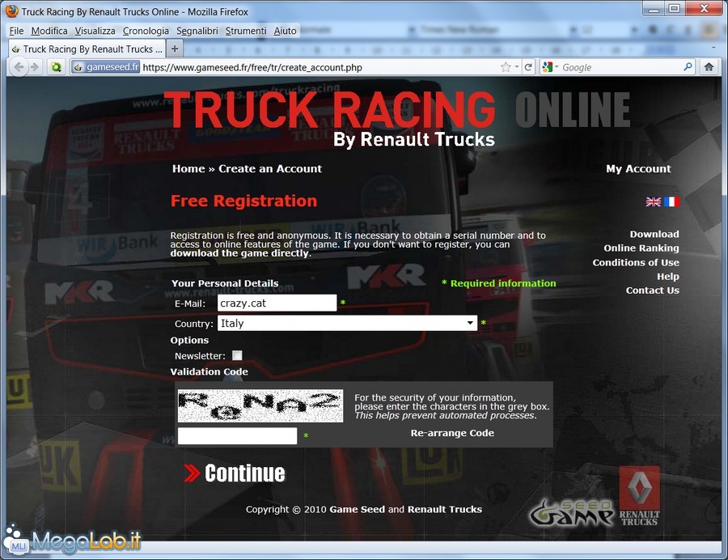Open Google search engine selector

point(550,67)
